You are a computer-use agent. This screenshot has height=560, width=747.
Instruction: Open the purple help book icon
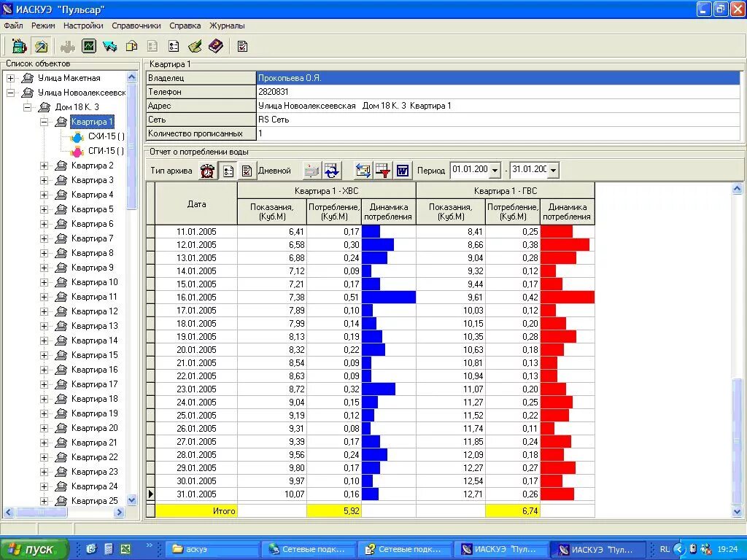[x=216, y=46]
